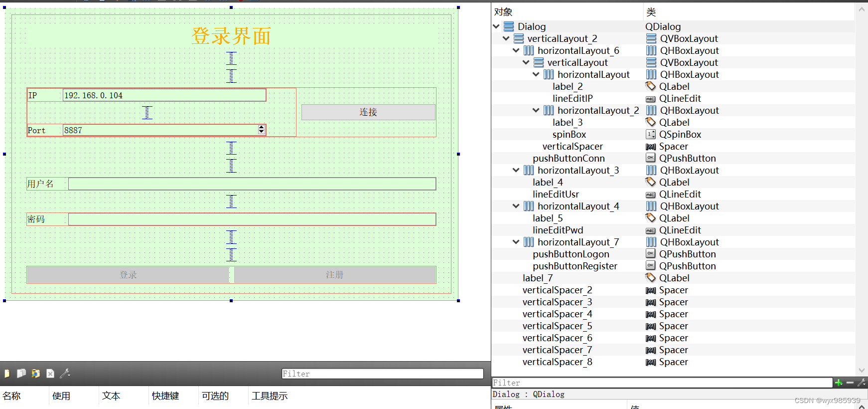Collapse the horizontalLayout_4 tree node
This screenshot has width=868, height=409.
pos(516,206)
